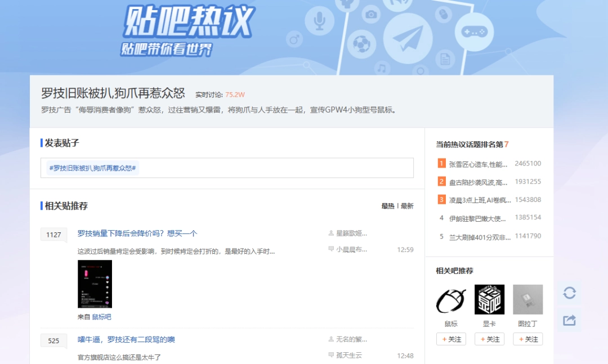Open hot topic 张雪匠心造车,性能...

[478, 164]
